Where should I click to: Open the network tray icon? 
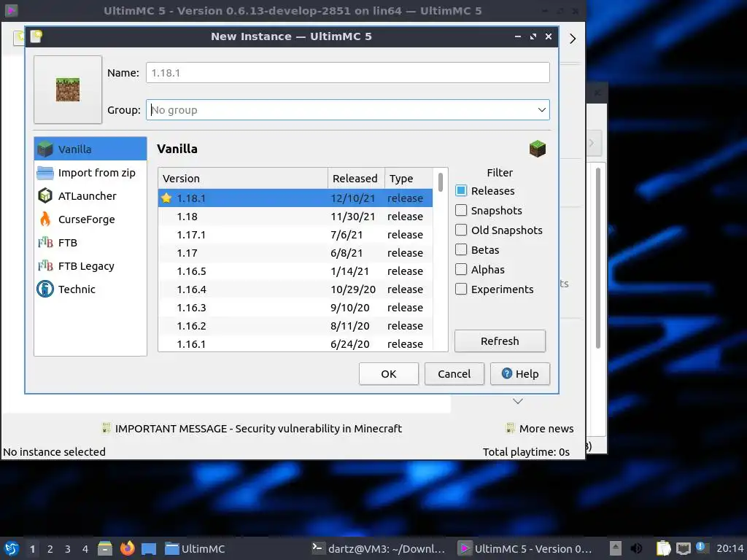(683, 548)
